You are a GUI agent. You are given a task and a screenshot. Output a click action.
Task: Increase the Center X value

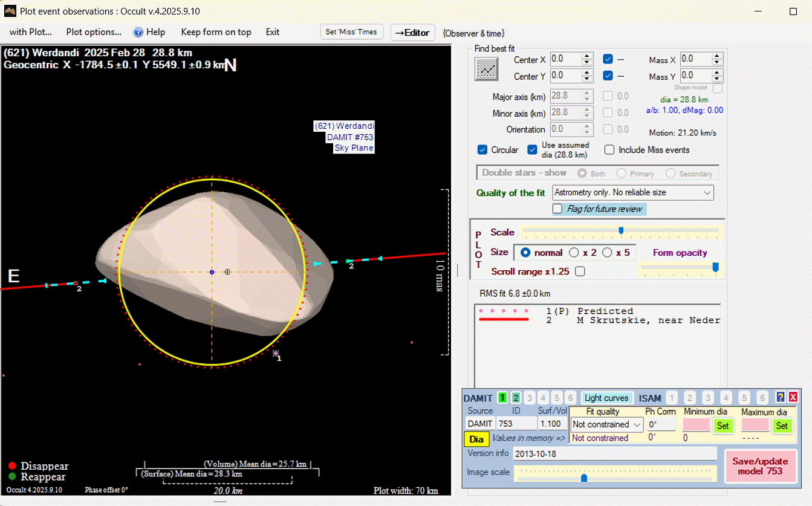[586, 56]
